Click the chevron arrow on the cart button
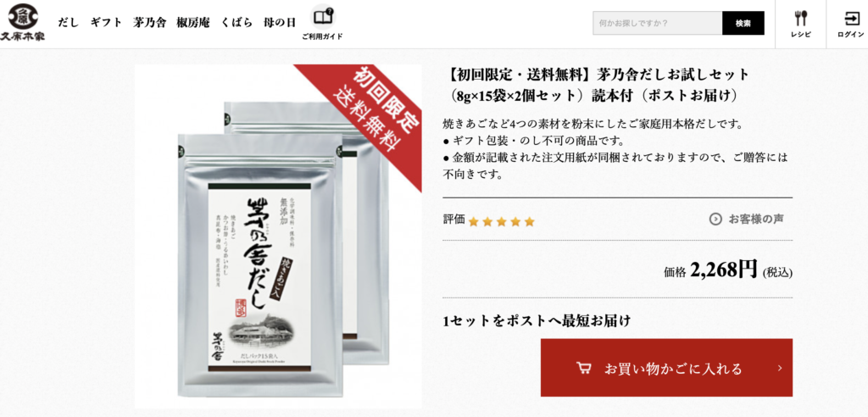Screen dimensions: 868x417 click(780, 368)
